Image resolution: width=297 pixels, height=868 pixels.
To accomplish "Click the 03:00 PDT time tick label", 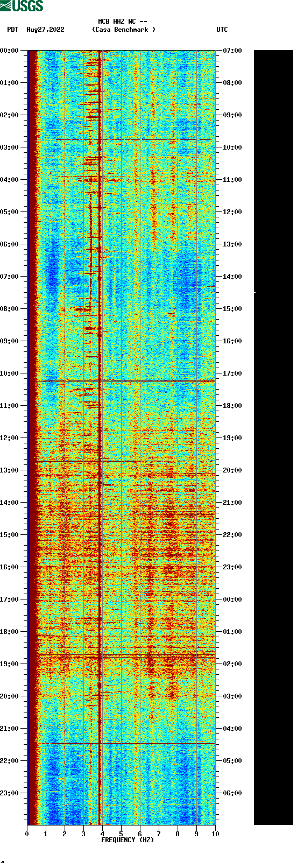I will click(x=10, y=147).
